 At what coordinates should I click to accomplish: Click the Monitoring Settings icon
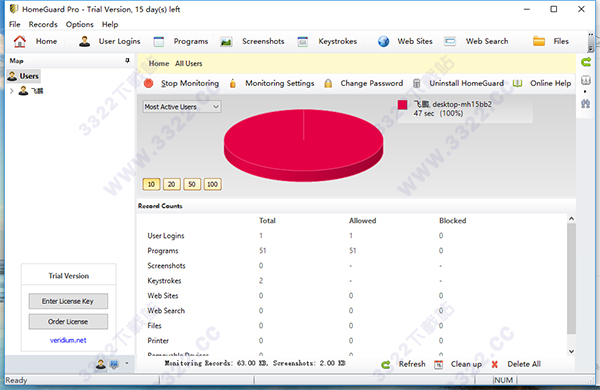233,83
